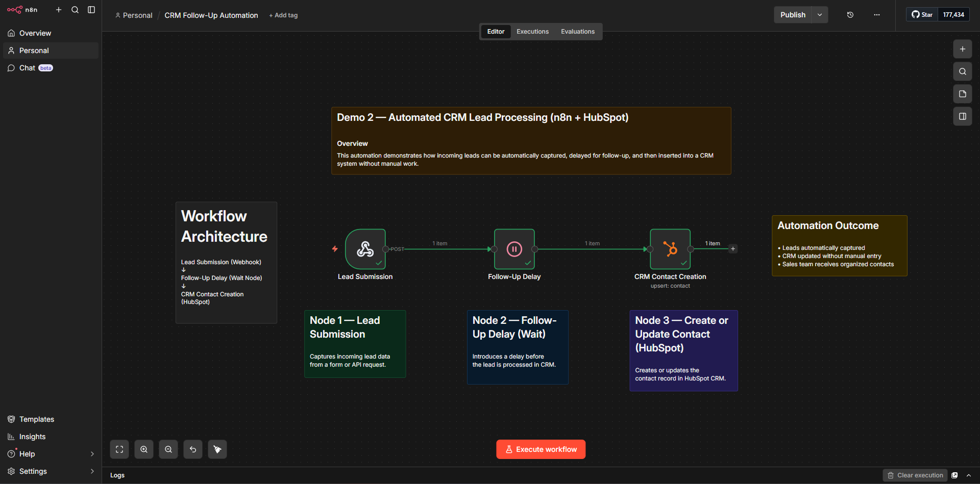Image resolution: width=980 pixels, height=484 pixels.
Task: Expand the logs panel chevron
Action: 969,475
